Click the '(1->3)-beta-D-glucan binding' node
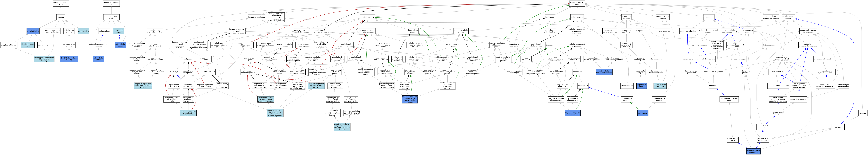This screenshot has width=868, height=155. (x=69, y=59)
